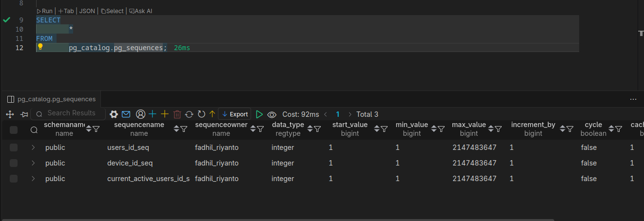Expand the users_id_seq row chevron
644x221 pixels.
click(33, 147)
